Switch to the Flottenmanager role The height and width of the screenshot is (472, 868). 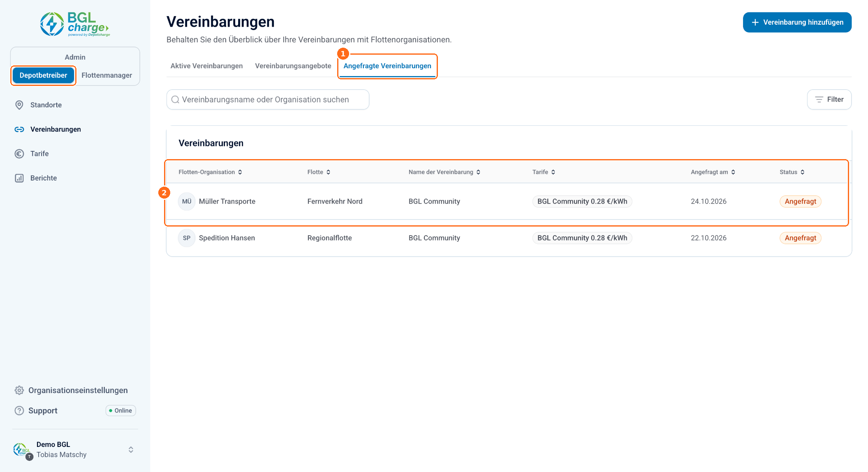pyautogui.click(x=107, y=75)
